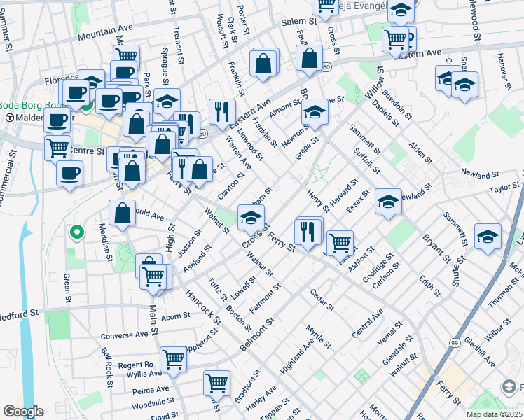Click the restaurant marker near Warren Ave
Image resolution: width=524 pixels, height=420 pixels.
click(222, 112)
